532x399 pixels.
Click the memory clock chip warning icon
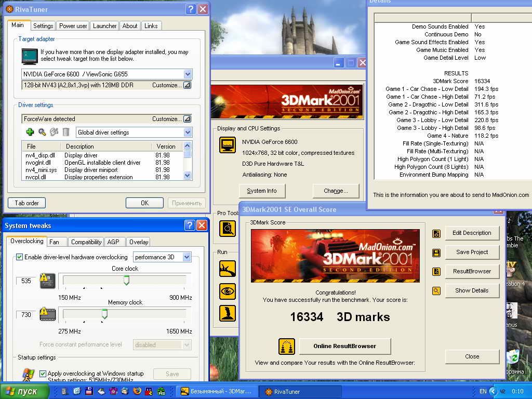coord(47,314)
